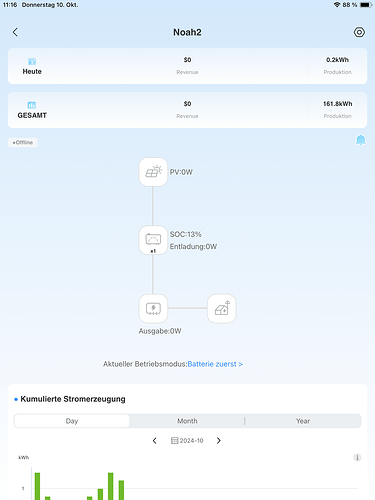Tap Heute $0 Revenue value
This screenshot has width=375, height=500.
tap(187, 60)
